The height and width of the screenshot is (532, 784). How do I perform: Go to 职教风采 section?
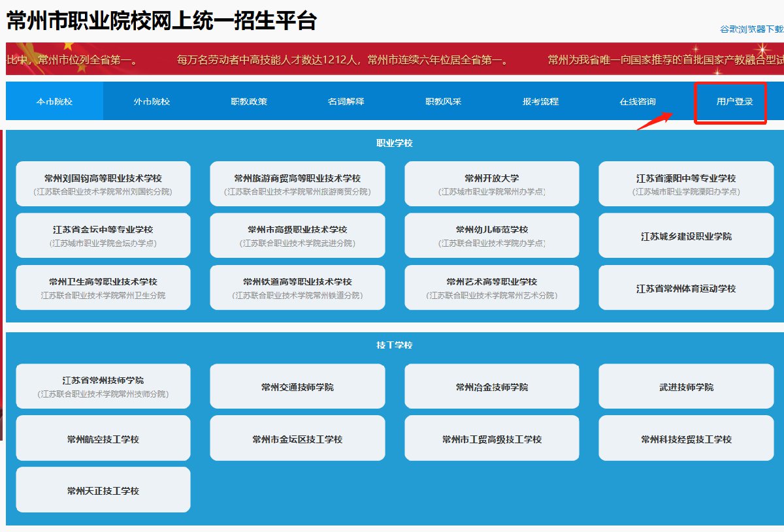[x=443, y=102]
